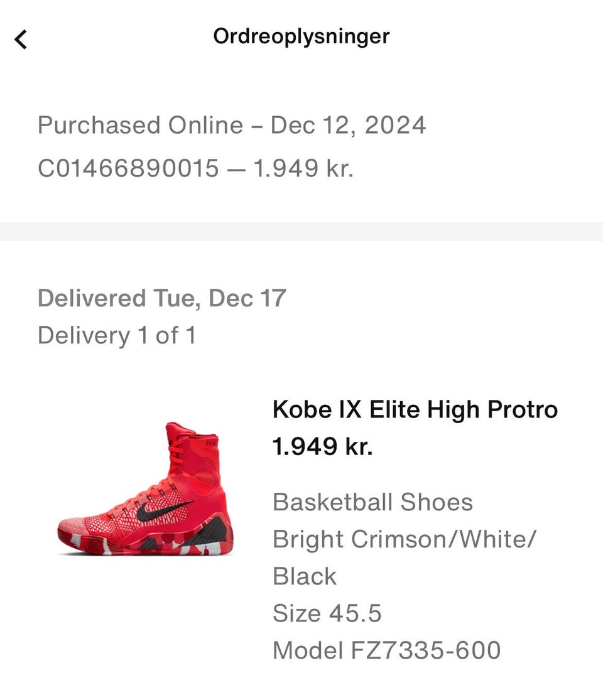This screenshot has height=700, width=603.
Task: Select the Model FZ7335-600 text
Action: [x=386, y=650]
